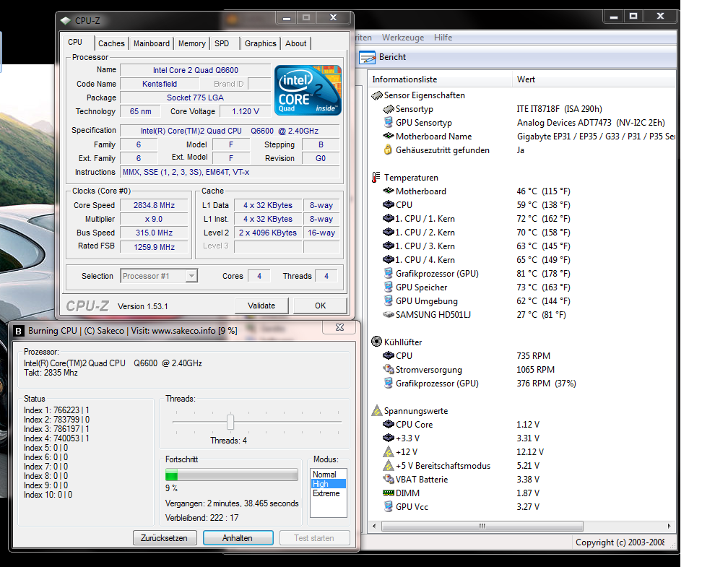Click the GPU Vcc icon
This screenshot has height=567, width=728.
coord(388,506)
